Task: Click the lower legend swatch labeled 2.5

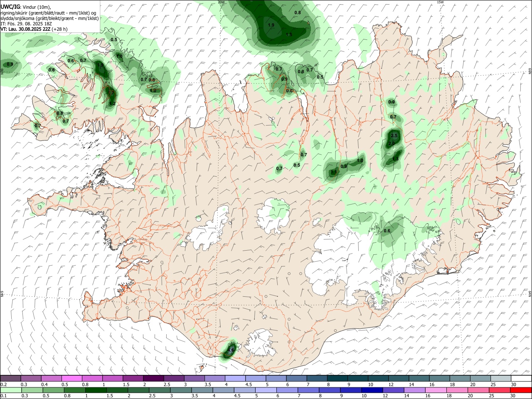Action: (x=160, y=390)
